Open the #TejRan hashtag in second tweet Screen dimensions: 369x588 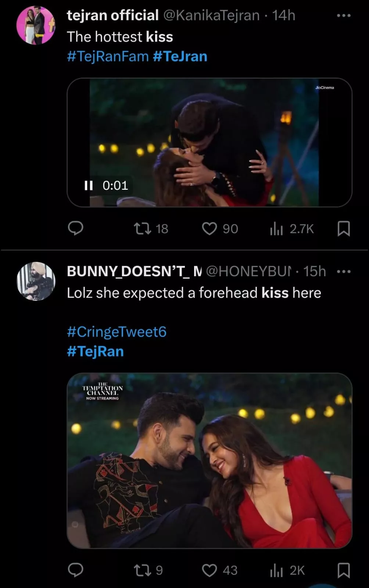95,352
